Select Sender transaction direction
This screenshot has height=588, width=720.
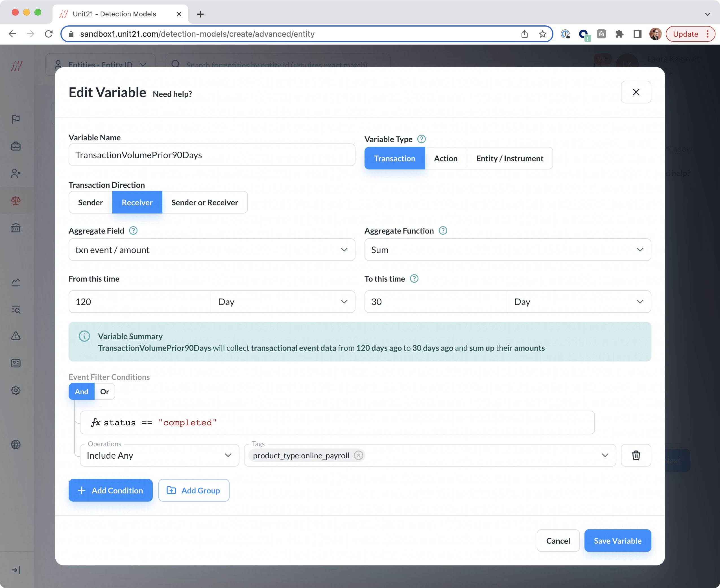(x=90, y=202)
